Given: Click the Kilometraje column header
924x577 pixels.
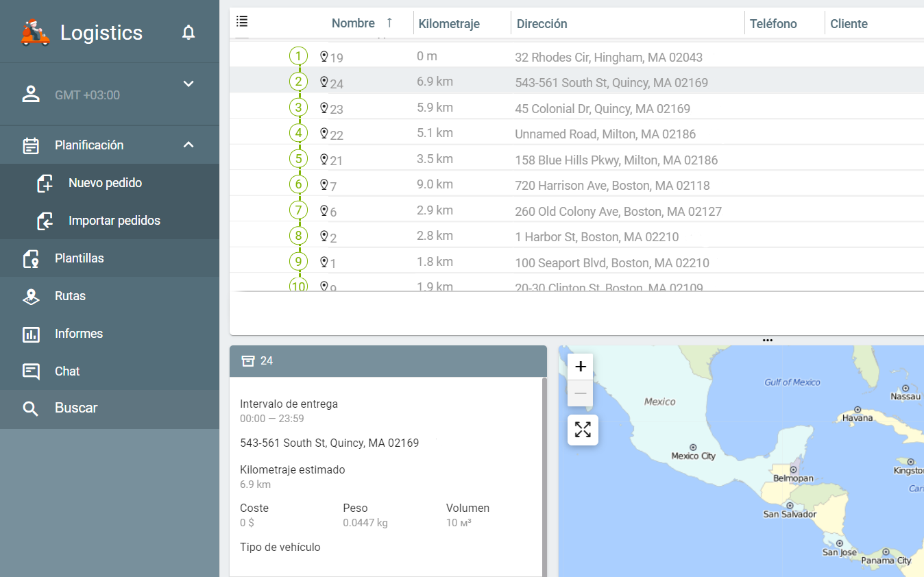Looking at the screenshot, I should pyautogui.click(x=449, y=24).
